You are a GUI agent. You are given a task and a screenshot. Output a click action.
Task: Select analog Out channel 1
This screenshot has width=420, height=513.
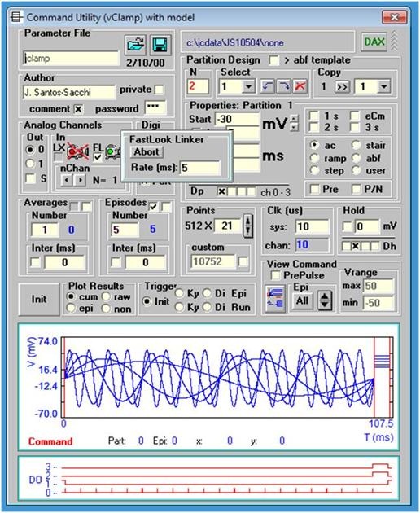[x=30, y=163]
